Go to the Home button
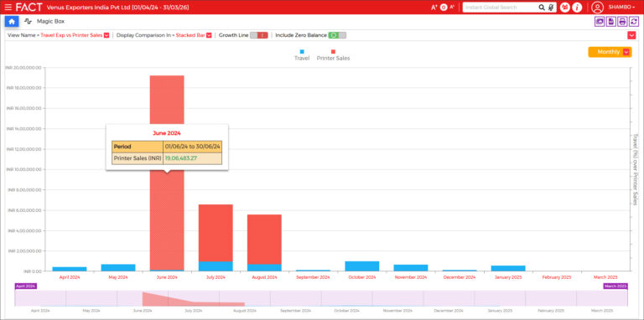This screenshot has height=320, width=644. pyautogui.click(x=12, y=21)
